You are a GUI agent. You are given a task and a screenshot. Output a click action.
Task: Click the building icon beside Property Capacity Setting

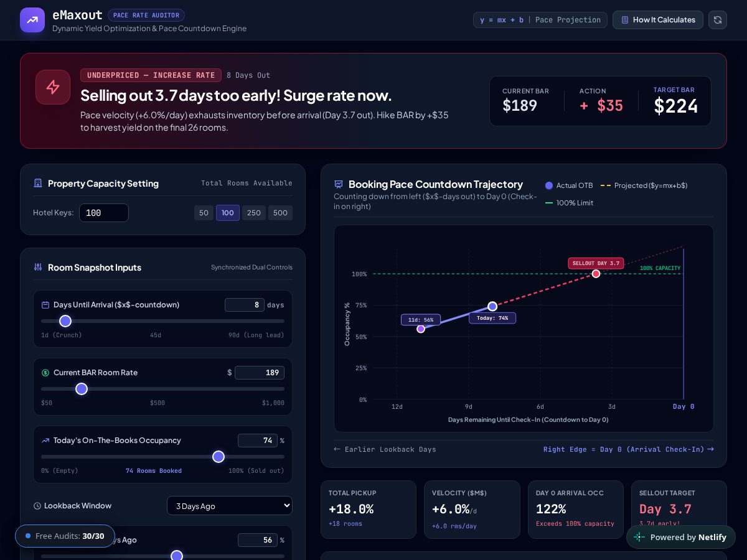click(38, 184)
